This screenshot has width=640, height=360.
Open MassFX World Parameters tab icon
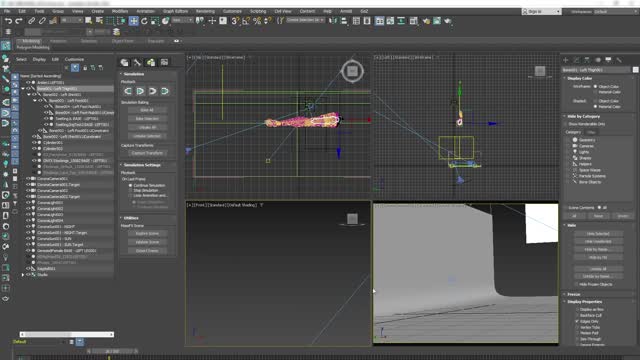[x=124, y=62]
